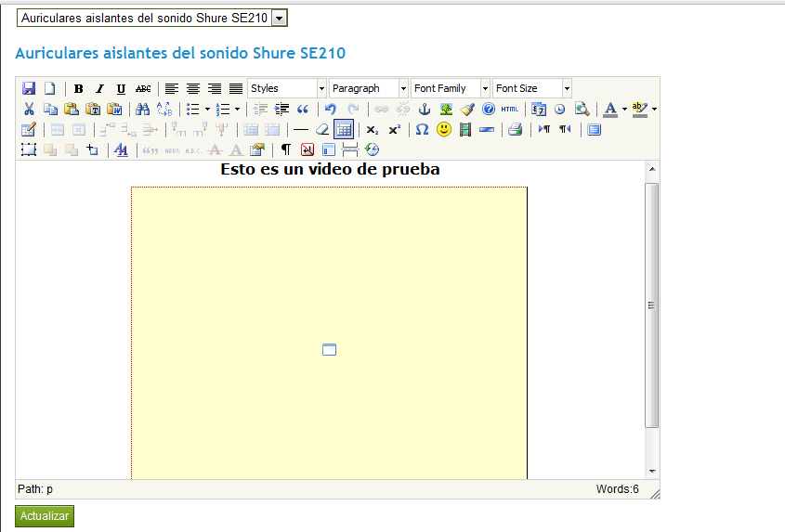
Task: Justify text fully
Action: [236, 88]
